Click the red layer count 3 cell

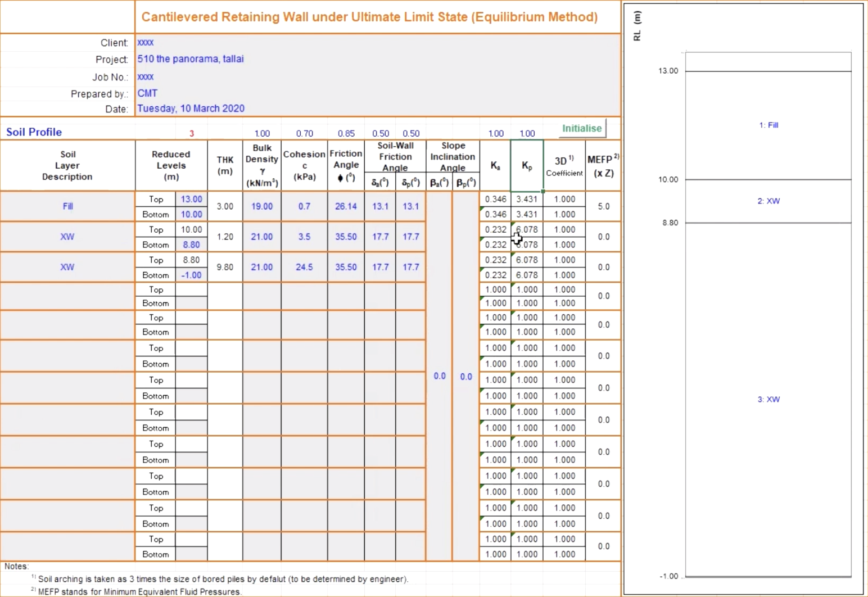(x=191, y=133)
